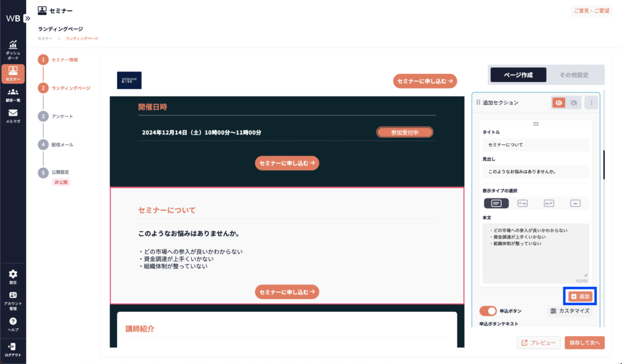
Task: Switch to the その他設定 tab
Action: [575, 75]
